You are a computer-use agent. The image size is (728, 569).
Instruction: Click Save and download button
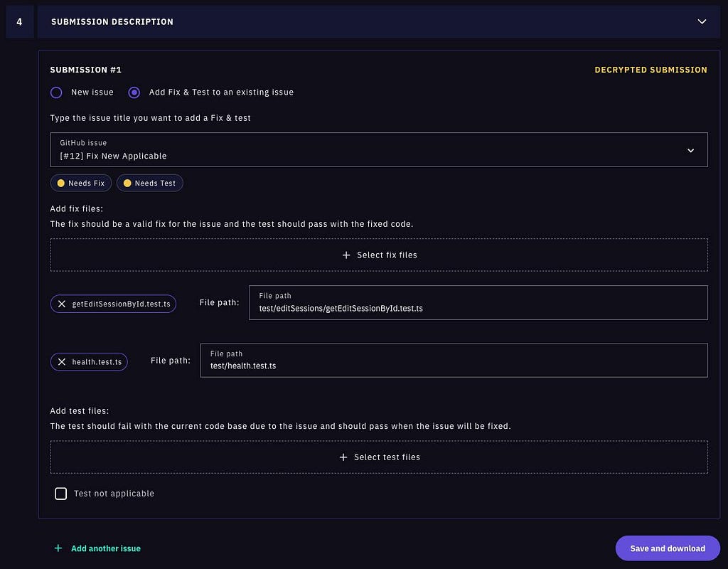[x=668, y=548]
